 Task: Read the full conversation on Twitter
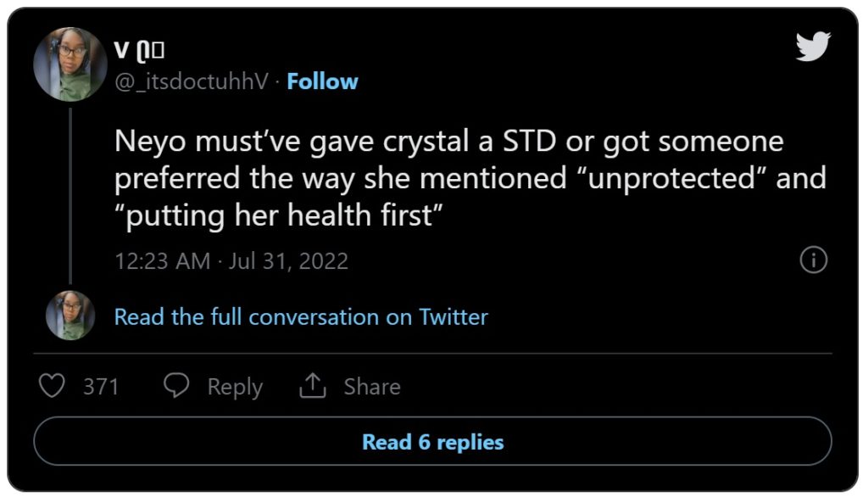coord(301,317)
